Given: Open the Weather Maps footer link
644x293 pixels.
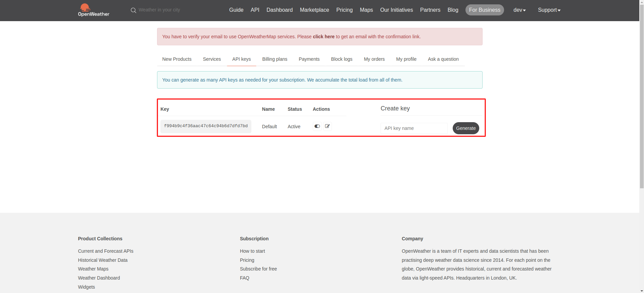Looking at the screenshot, I should pos(93,269).
